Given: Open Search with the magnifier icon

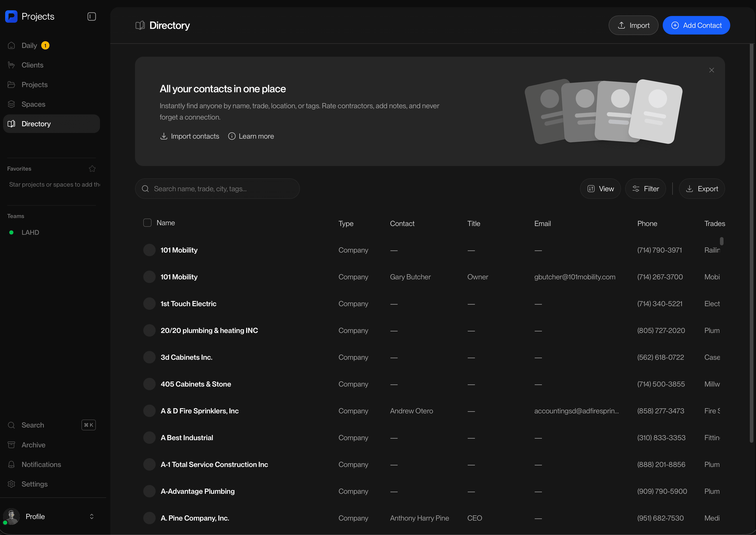Looking at the screenshot, I should [12, 425].
